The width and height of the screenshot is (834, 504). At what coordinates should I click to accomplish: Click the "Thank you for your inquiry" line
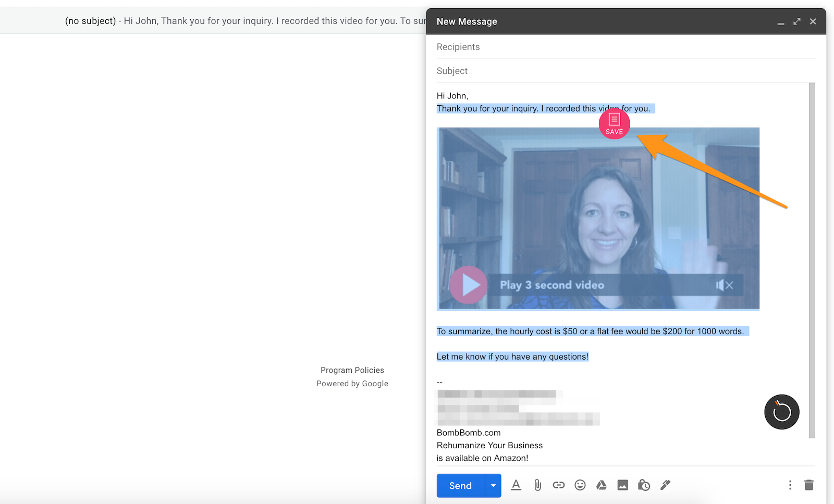544,108
